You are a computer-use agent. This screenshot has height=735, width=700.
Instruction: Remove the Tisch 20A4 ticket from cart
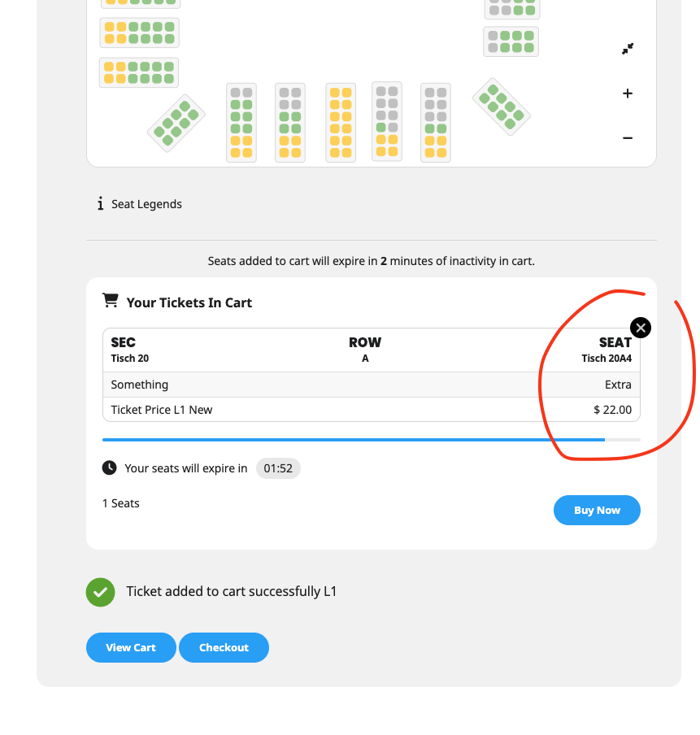(x=641, y=328)
